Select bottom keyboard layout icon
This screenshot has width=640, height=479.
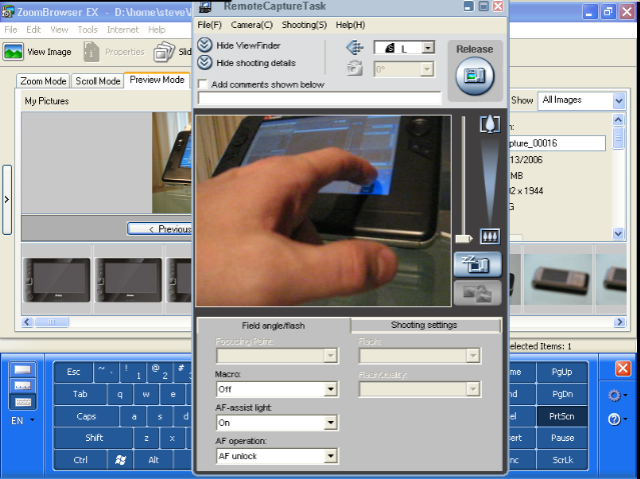pos(23,402)
